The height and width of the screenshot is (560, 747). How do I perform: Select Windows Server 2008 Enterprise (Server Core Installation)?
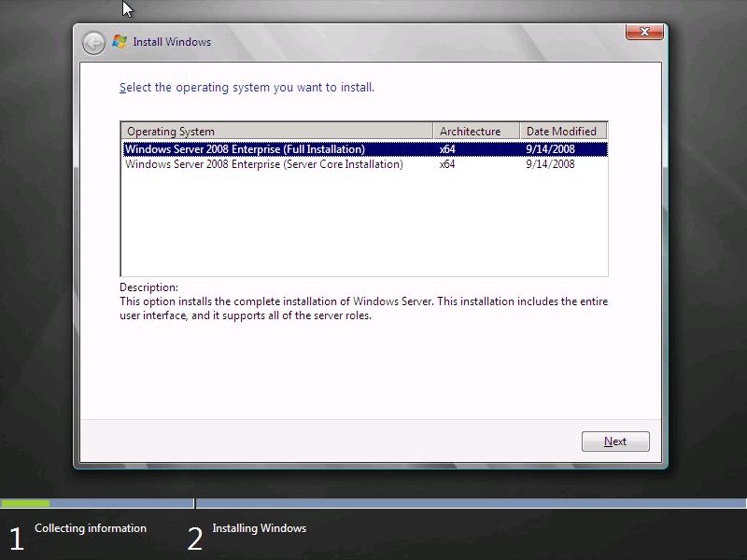pyautogui.click(x=365, y=164)
